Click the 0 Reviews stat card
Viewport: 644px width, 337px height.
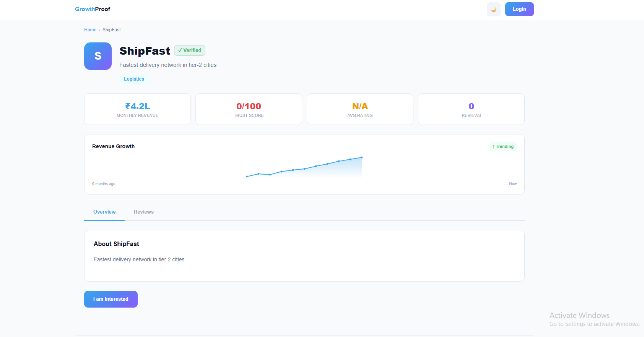471,109
